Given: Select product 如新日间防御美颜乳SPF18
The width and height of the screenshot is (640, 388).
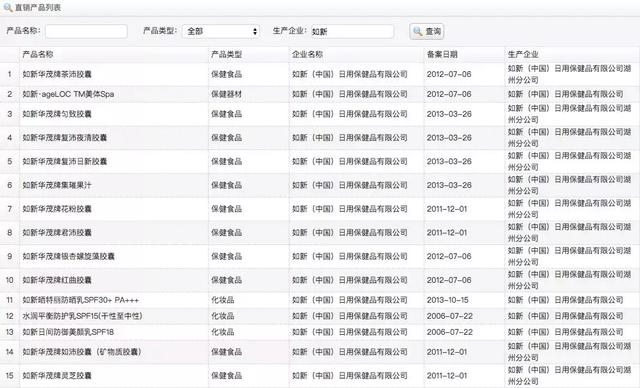Looking at the screenshot, I should pyautogui.click(x=68, y=332).
